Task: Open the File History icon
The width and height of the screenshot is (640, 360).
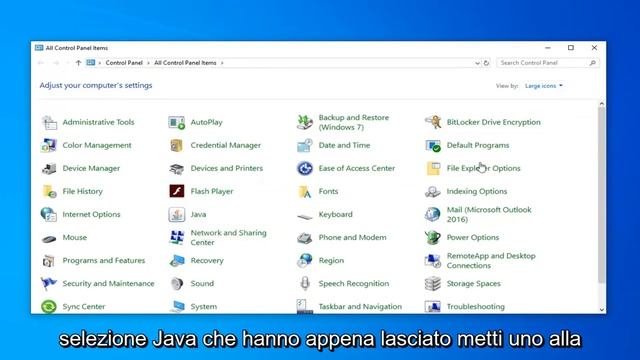Action: pos(49,191)
